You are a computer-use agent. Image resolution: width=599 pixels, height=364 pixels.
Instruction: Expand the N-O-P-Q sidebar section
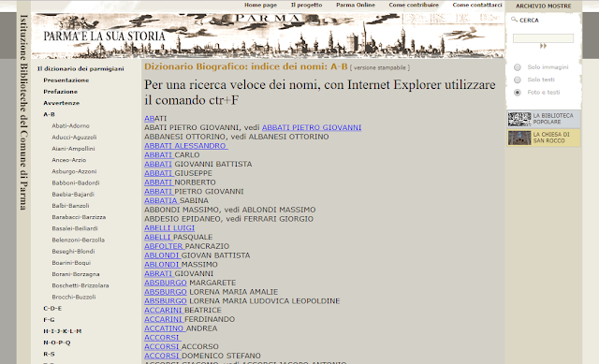(56, 342)
